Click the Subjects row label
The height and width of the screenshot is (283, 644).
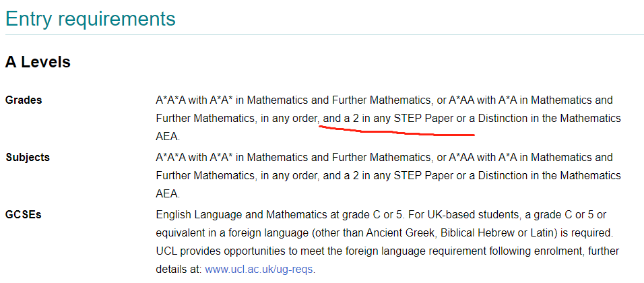(x=28, y=158)
